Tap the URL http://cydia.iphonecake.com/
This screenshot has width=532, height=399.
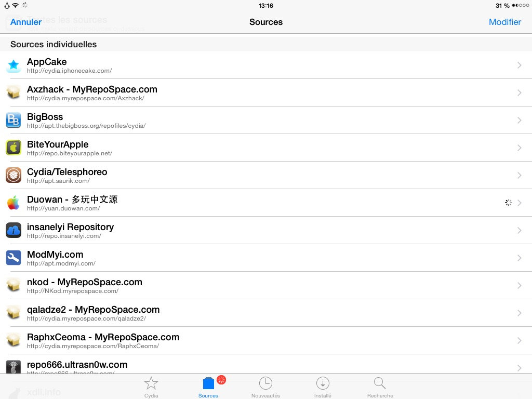pyautogui.click(x=69, y=71)
